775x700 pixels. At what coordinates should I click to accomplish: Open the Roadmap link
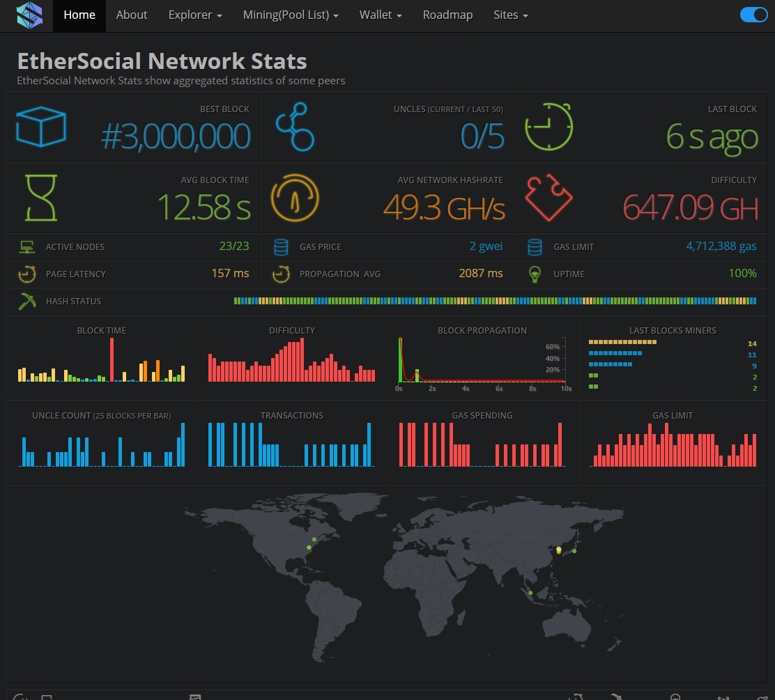(447, 15)
